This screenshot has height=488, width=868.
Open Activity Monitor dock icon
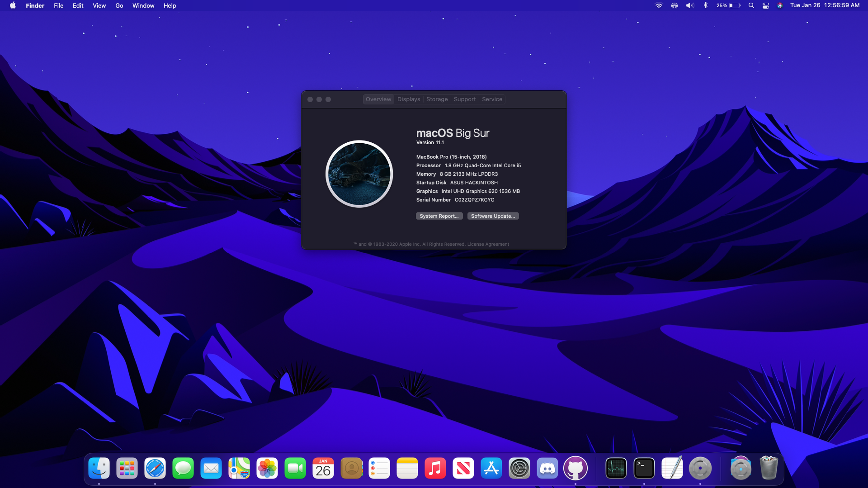click(616, 469)
